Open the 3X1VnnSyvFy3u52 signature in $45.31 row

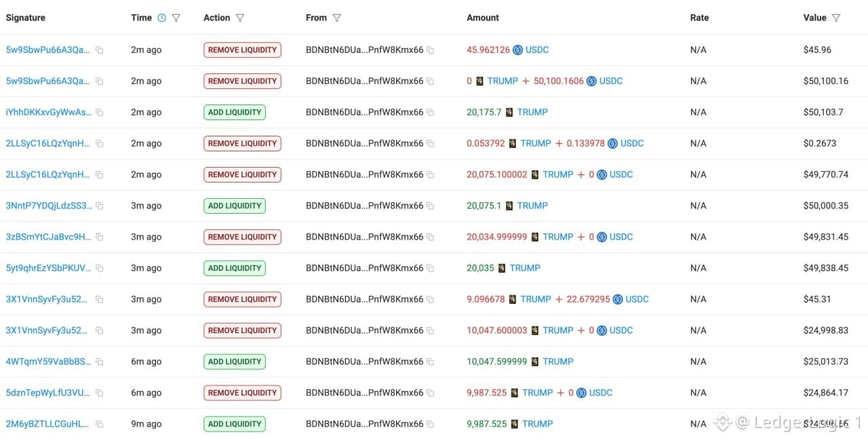coord(47,300)
